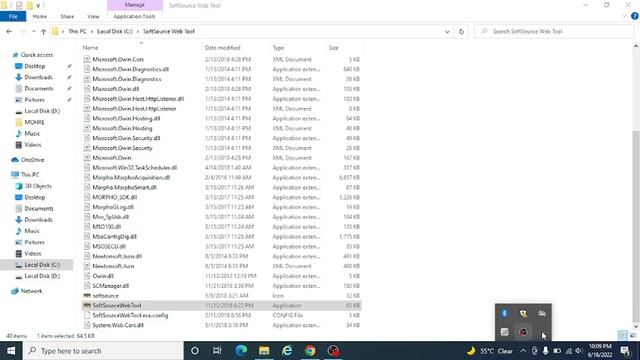Select the Application Tools tab
Viewport: 640px width, 360px height.
(x=134, y=16)
